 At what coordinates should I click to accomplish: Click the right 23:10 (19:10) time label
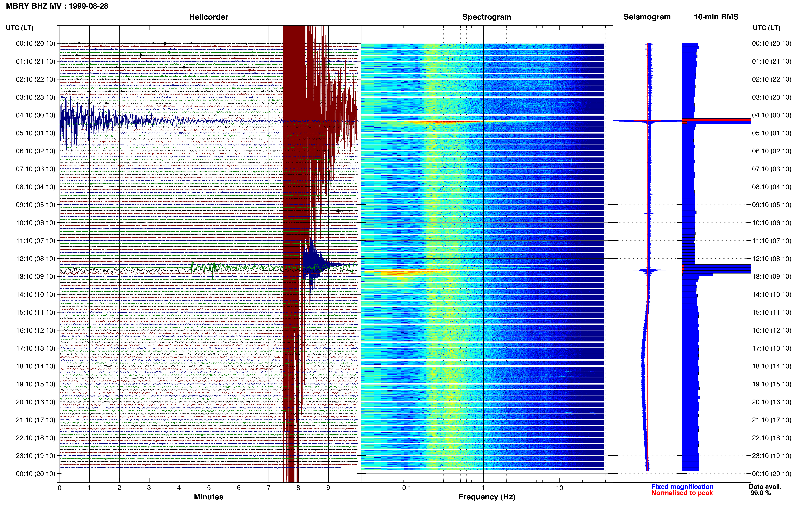tap(772, 456)
